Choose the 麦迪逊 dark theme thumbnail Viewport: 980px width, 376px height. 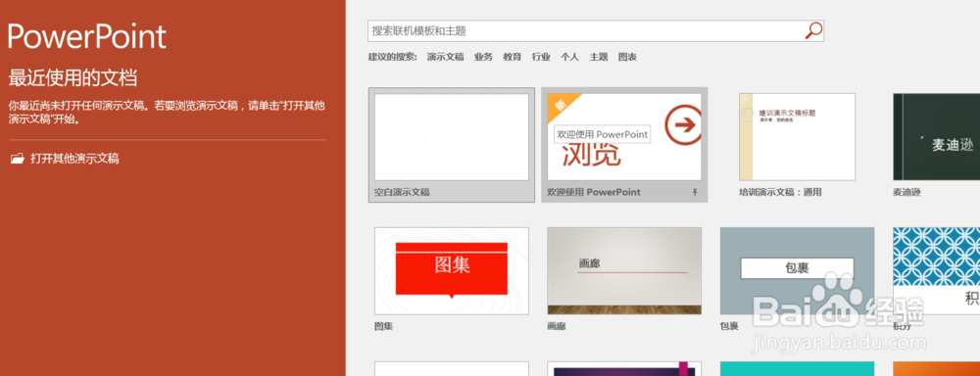(x=936, y=137)
